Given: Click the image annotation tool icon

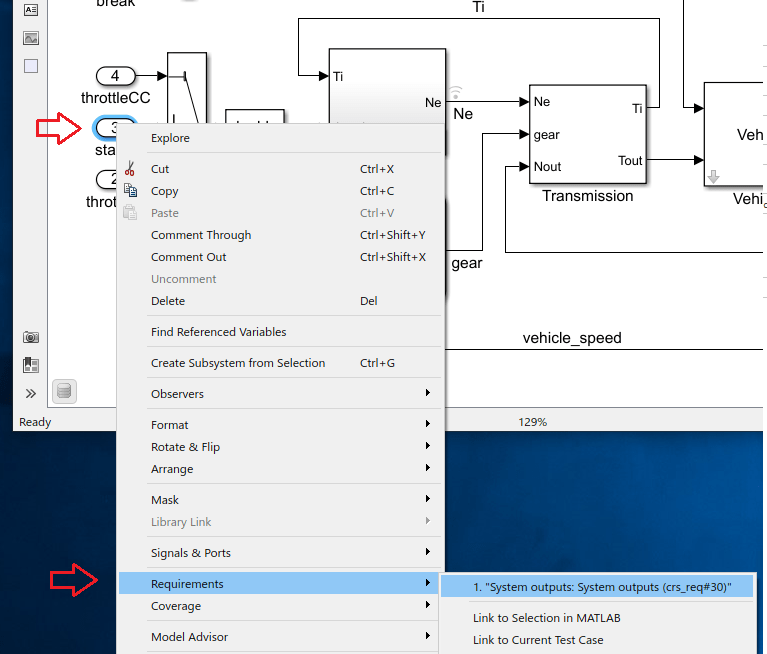Looking at the screenshot, I should [x=30, y=38].
